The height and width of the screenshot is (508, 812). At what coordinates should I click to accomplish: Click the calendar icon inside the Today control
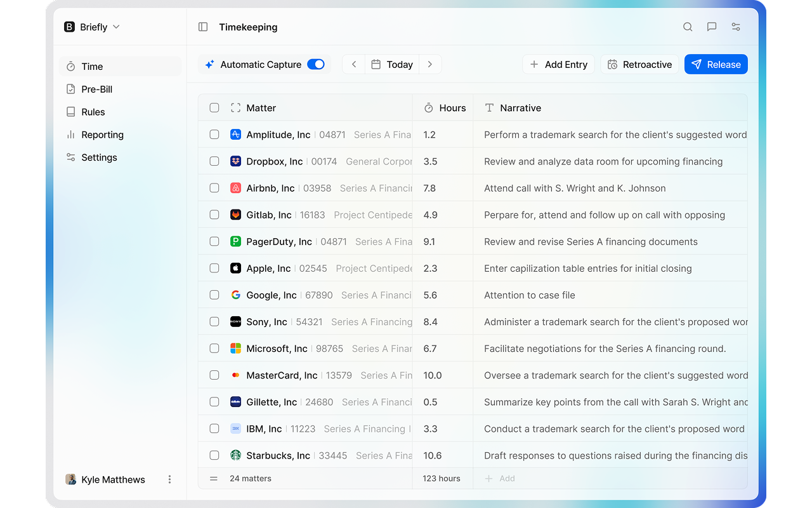click(x=377, y=64)
